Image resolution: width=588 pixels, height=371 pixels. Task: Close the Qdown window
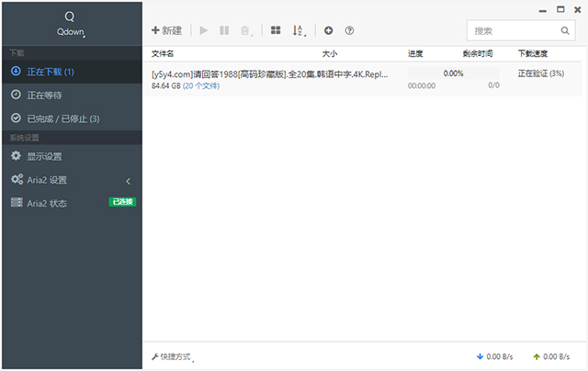[578, 10]
